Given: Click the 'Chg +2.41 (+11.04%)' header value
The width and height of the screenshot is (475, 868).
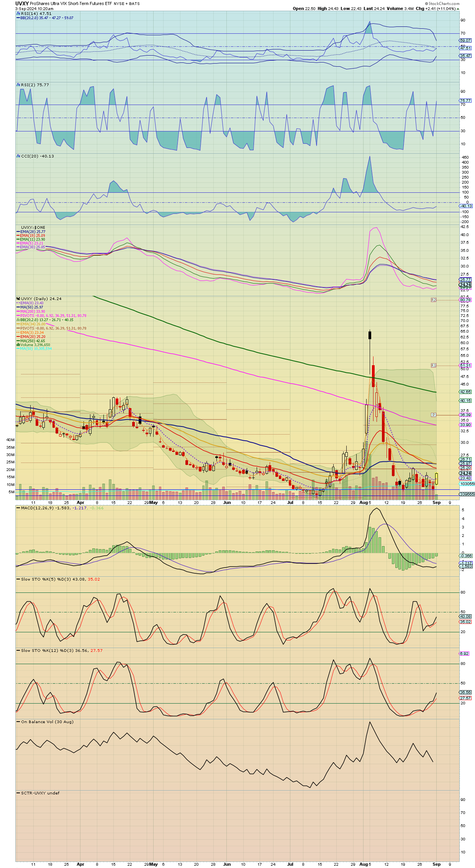Looking at the screenshot, I should pyautogui.click(x=436, y=8).
